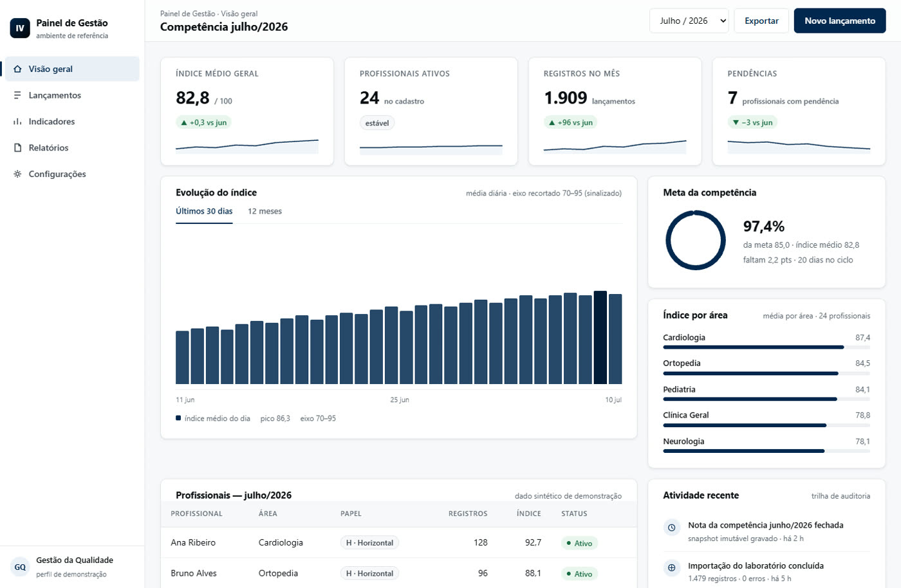
Task: Click the Ativo status for Ana Ribeiro
Action: [579, 544]
